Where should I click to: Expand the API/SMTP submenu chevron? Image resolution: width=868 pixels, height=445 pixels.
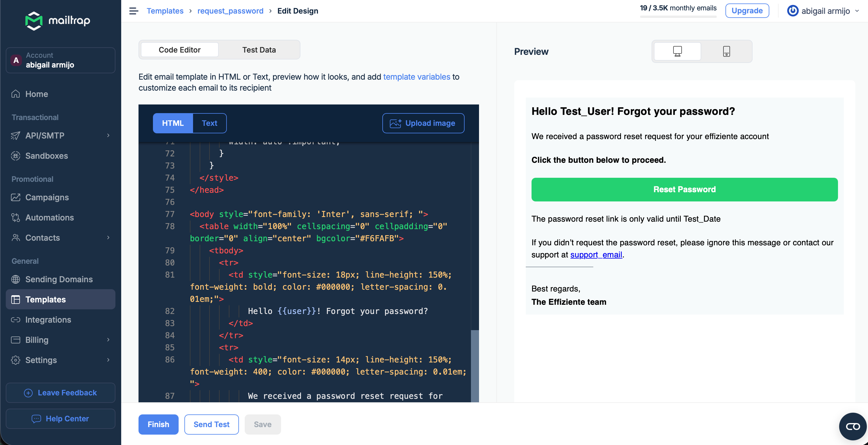108,135
